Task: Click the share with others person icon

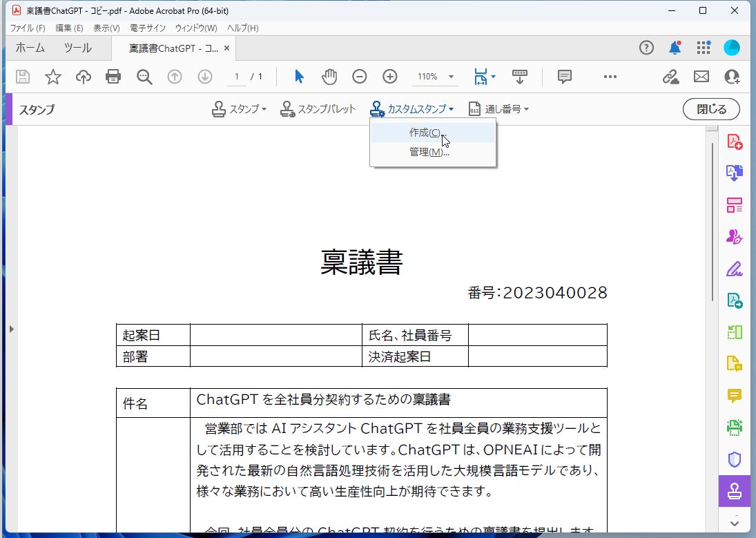Action: (x=732, y=77)
